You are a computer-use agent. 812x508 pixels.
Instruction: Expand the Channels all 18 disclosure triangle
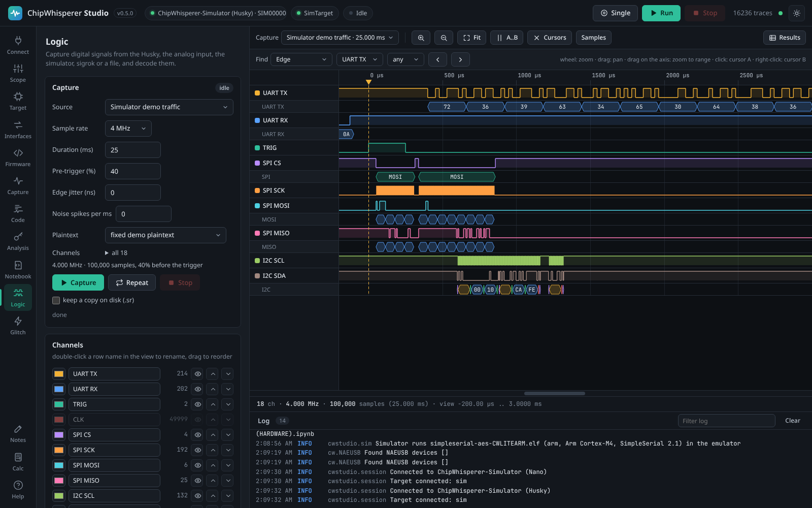click(107, 252)
